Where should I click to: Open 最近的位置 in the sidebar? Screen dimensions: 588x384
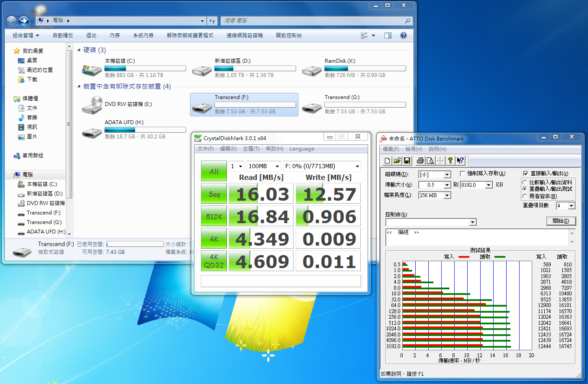click(40, 70)
